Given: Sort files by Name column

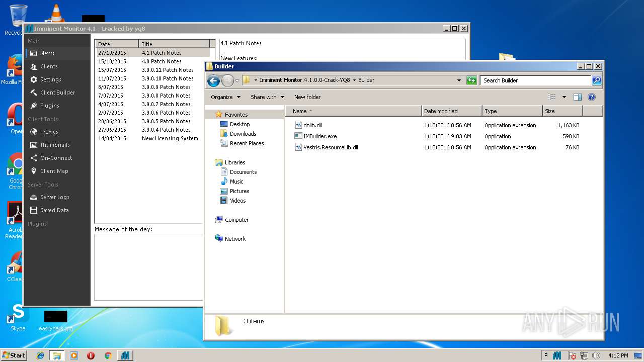Looking at the screenshot, I should [354, 111].
